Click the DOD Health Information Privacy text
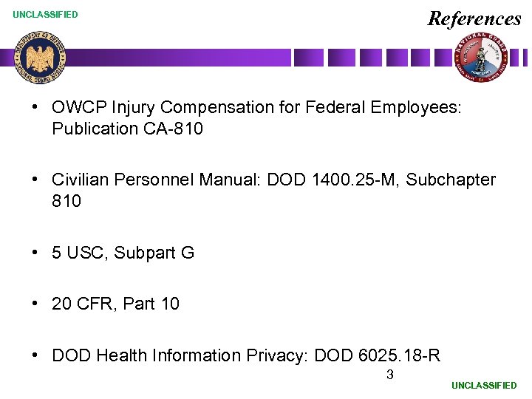Screen dimensions: 532x399 click(181, 355)
